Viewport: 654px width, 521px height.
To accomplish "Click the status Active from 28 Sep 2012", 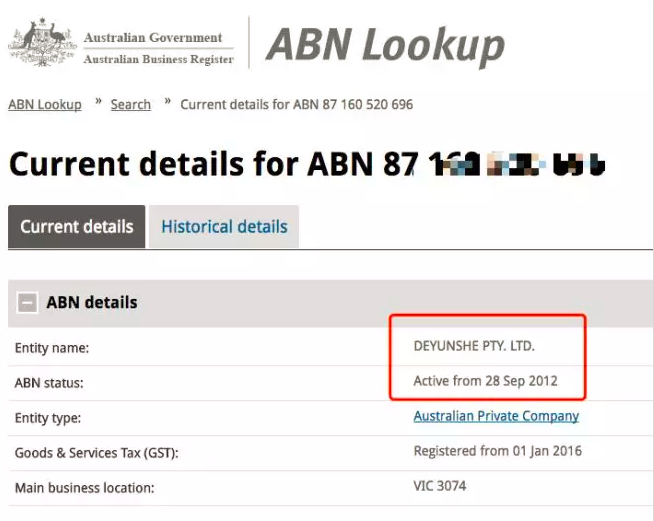I will coord(485,381).
